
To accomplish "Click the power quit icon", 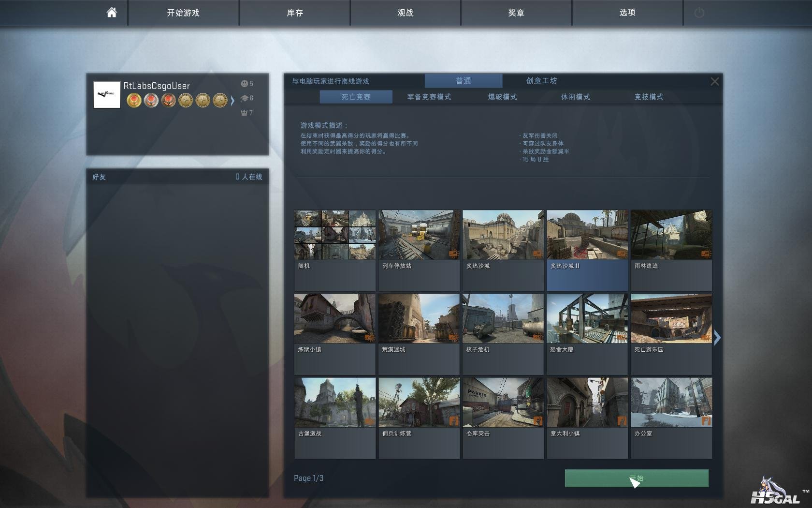I will tap(699, 13).
